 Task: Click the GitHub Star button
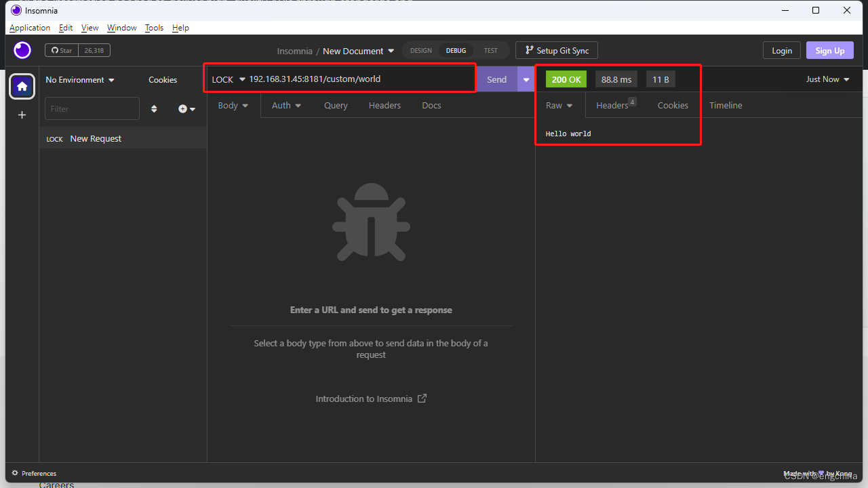(62, 50)
